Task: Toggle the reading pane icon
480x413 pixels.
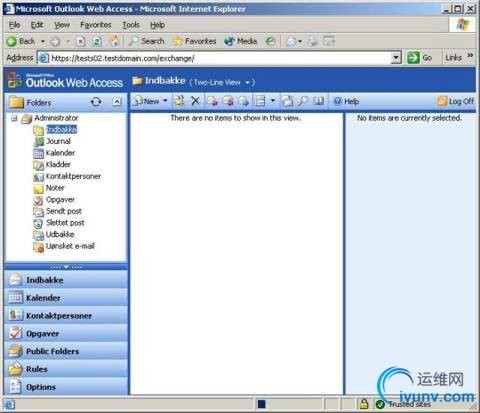Action: [x=260, y=101]
